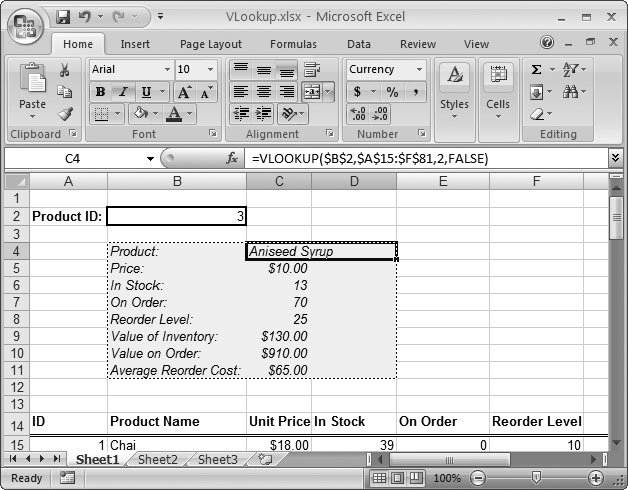Screen dimensions: 628x490
Task: Cut selection with the scissors icon
Action: (x=64, y=70)
